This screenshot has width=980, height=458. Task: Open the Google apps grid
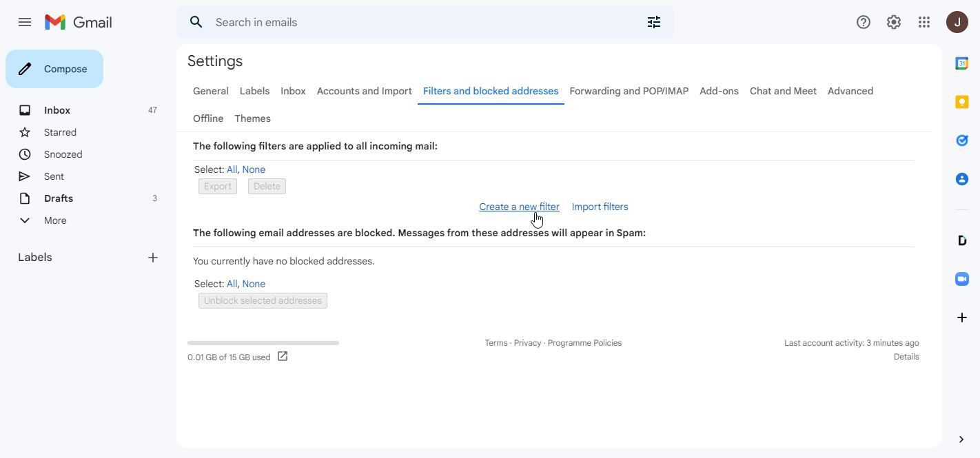tap(924, 22)
